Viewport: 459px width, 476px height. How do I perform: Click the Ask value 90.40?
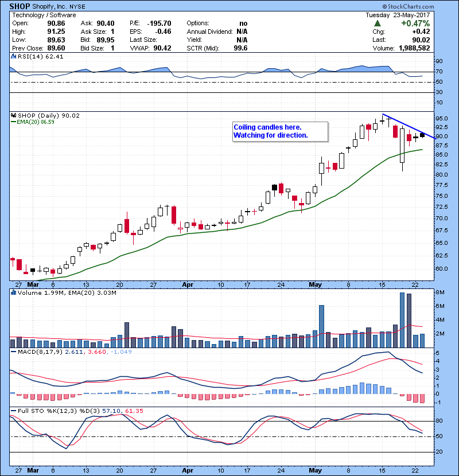[106, 24]
